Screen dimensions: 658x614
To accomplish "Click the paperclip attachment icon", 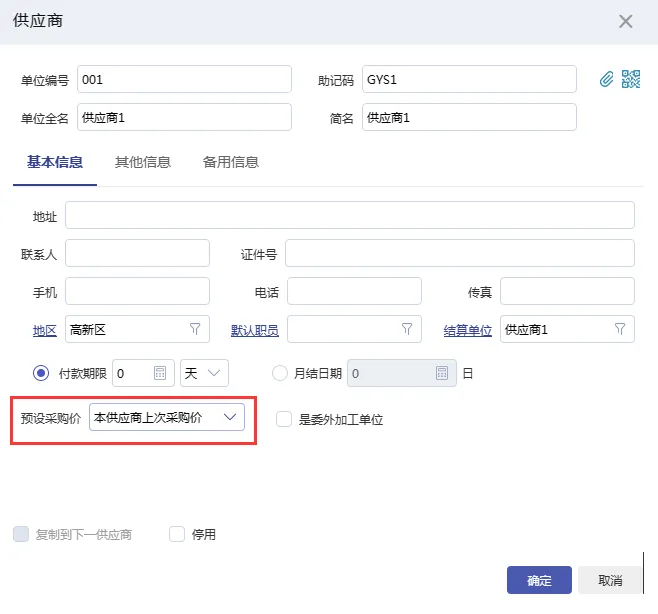I will 606,80.
